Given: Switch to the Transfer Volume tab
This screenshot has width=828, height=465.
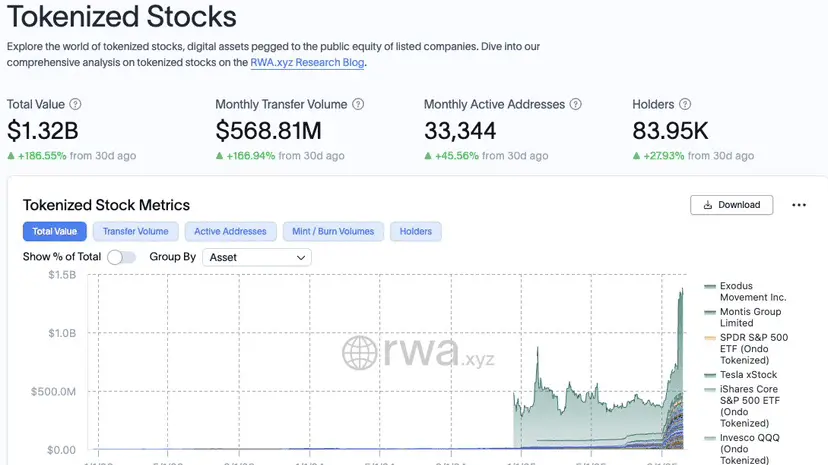Looking at the screenshot, I should click(136, 231).
